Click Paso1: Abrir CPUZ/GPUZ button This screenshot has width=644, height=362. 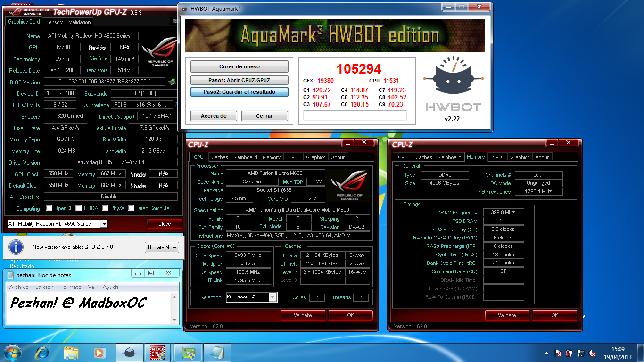[x=239, y=80]
